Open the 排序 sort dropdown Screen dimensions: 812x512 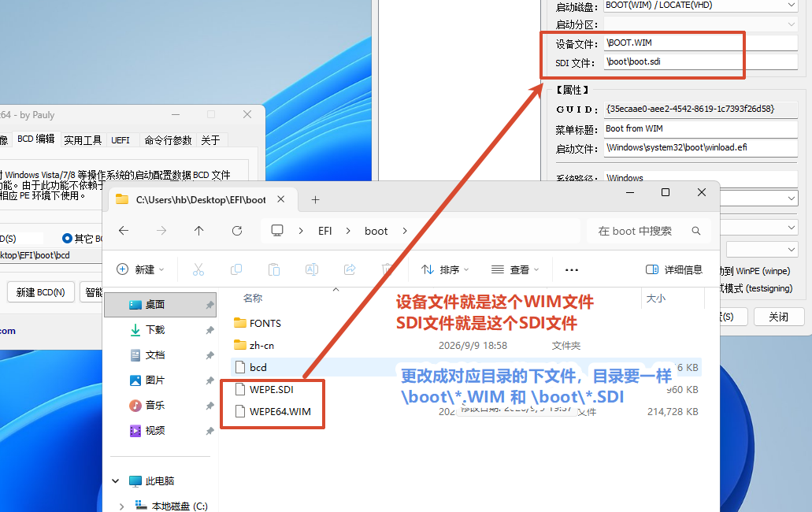click(x=445, y=269)
